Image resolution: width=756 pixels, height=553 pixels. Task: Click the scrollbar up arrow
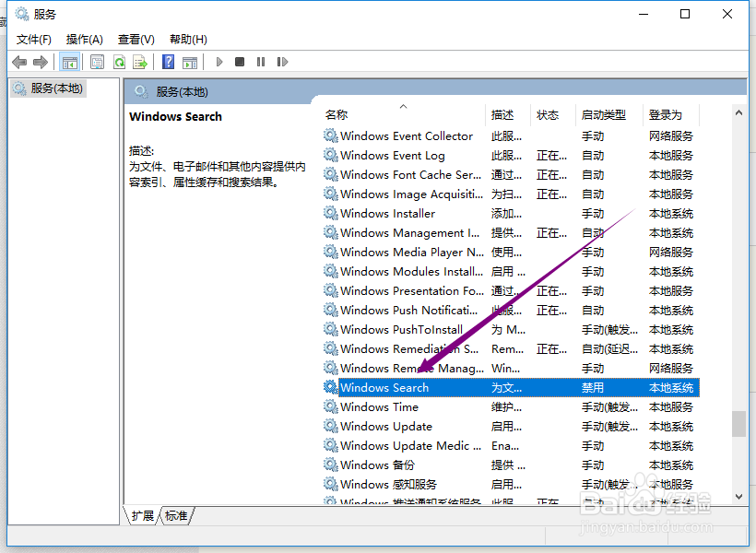738,112
